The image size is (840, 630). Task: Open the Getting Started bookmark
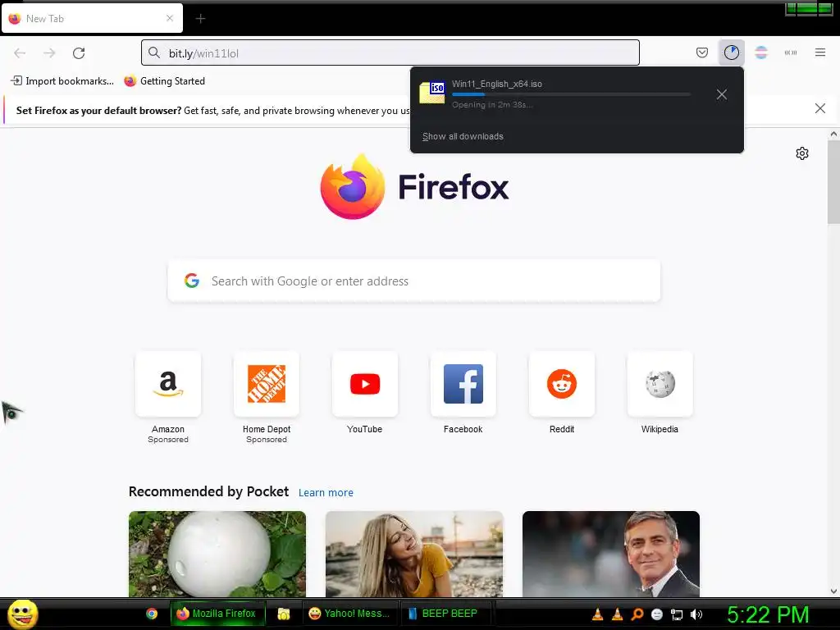click(x=164, y=81)
